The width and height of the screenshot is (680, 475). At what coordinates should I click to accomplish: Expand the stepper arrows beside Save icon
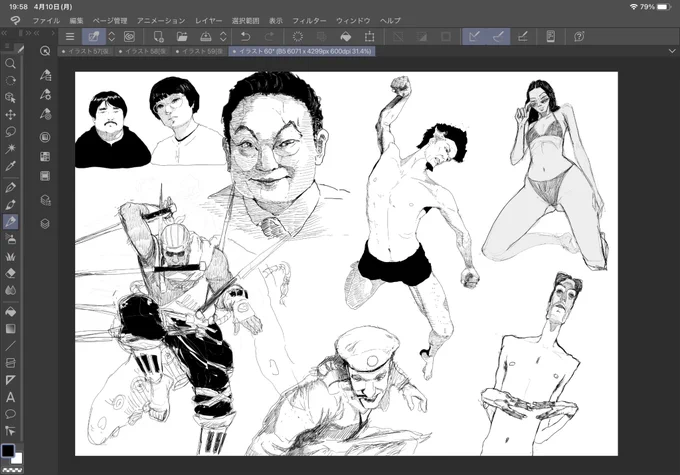(223, 36)
